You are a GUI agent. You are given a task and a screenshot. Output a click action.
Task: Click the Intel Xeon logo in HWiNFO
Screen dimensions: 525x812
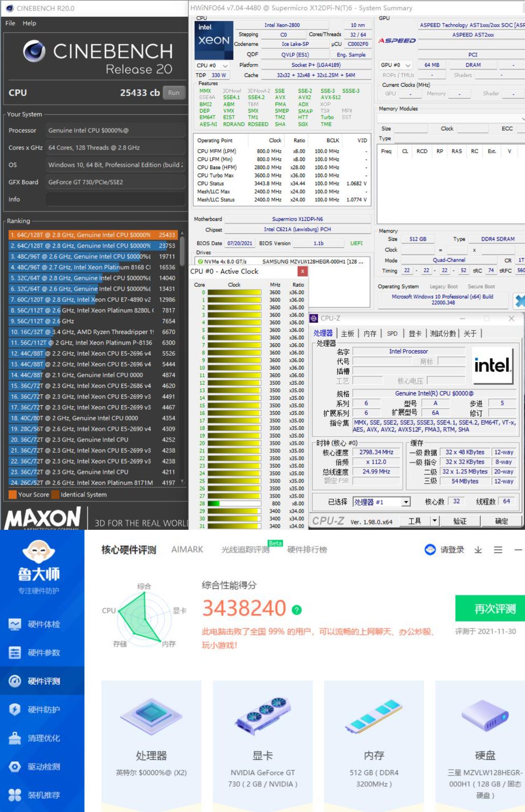[x=214, y=40]
